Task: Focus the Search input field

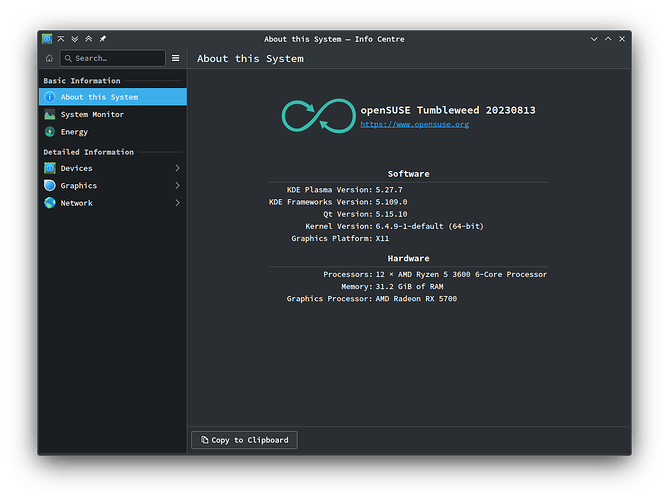Action: click(x=113, y=58)
